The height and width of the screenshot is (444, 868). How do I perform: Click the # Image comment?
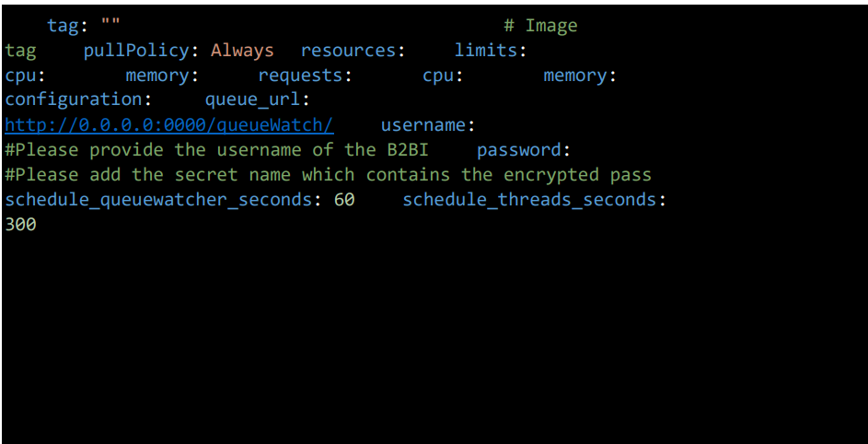[x=540, y=26]
